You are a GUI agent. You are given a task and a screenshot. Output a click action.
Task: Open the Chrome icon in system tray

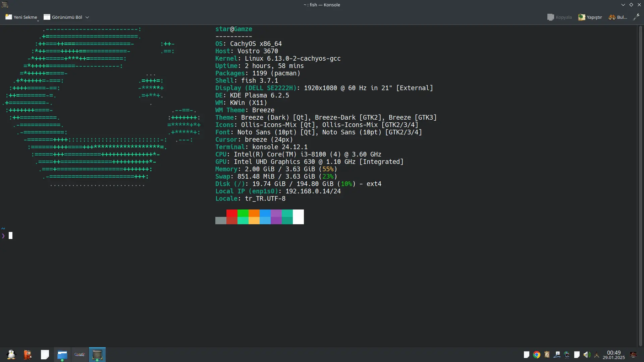click(x=537, y=355)
